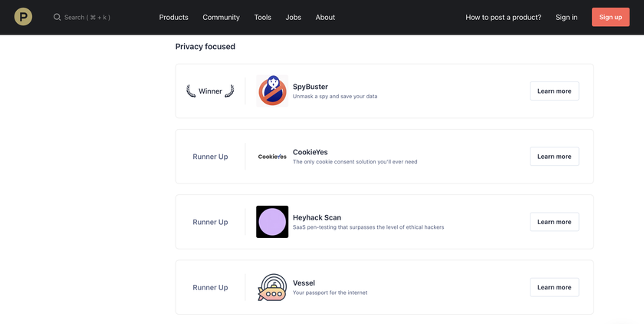Open the Tools menu
Screen dimensions: 644x324
[262, 17]
